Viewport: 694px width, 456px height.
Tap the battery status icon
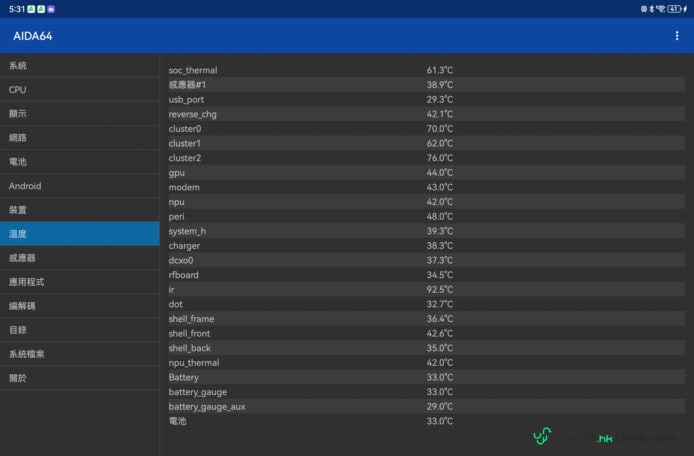tap(674, 8)
